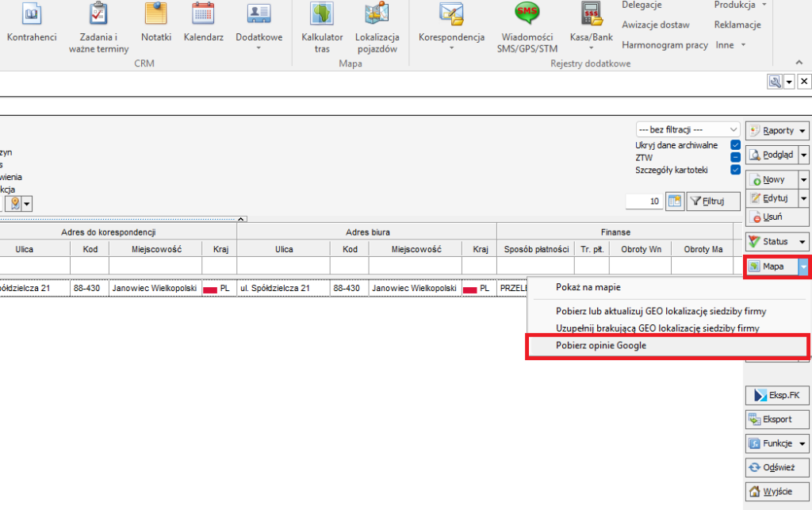Open the Notatki icon
This screenshot has height=510, width=812.
tap(155, 14)
